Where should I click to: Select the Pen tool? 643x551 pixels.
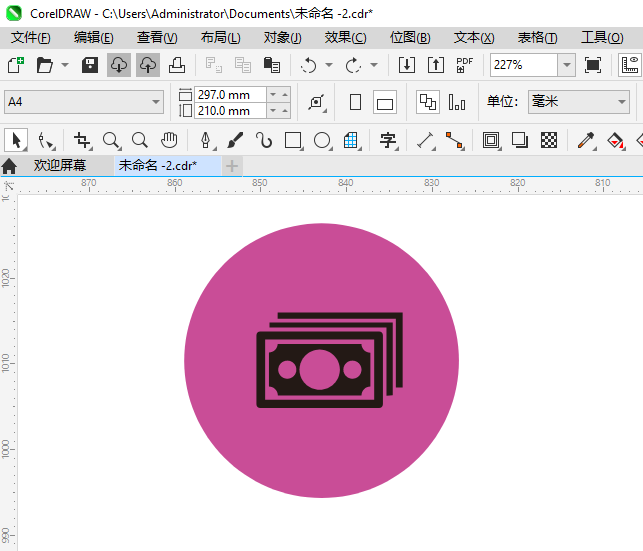click(206, 141)
